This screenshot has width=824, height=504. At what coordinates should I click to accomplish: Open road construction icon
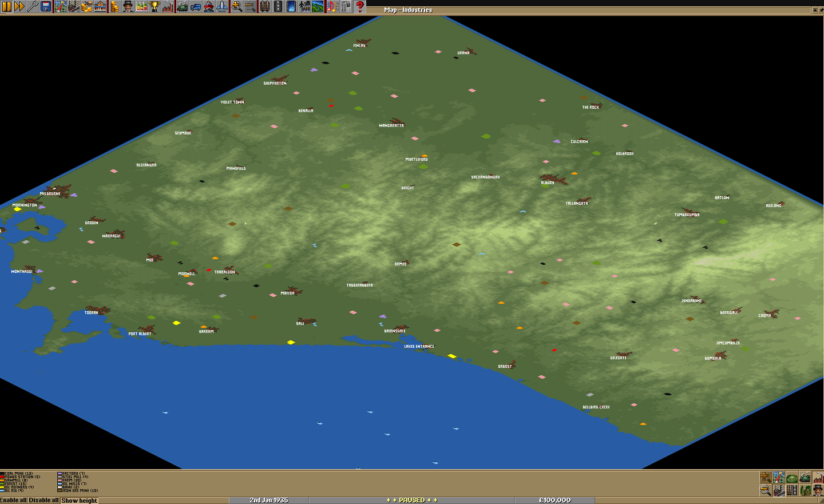[x=278, y=6]
